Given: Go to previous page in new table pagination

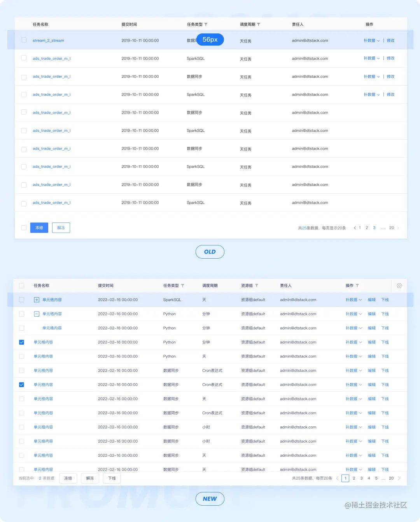Looking at the screenshot, I should pos(337,478).
